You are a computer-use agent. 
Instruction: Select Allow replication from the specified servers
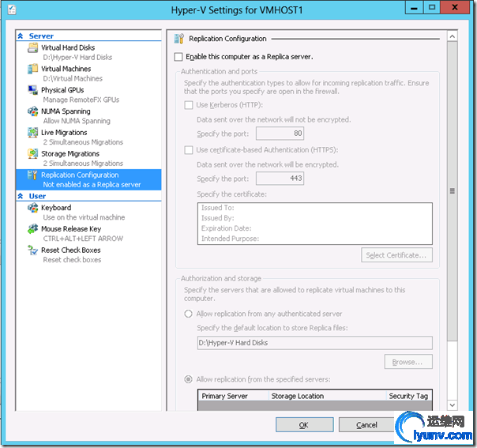tap(188, 379)
